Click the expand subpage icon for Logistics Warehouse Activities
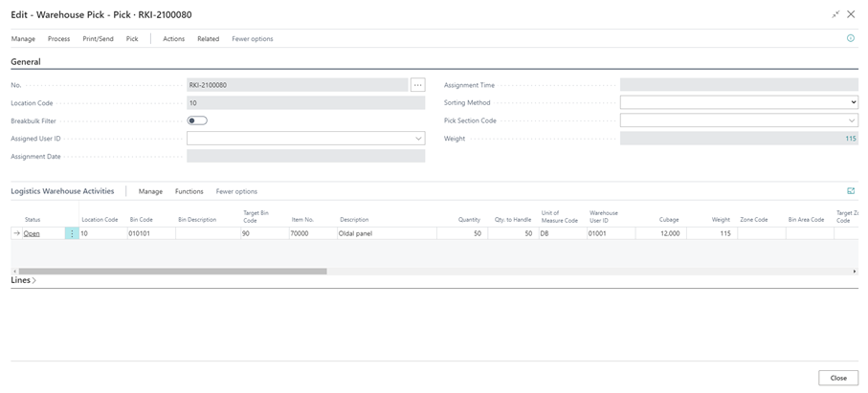868x393 pixels. [x=850, y=191]
